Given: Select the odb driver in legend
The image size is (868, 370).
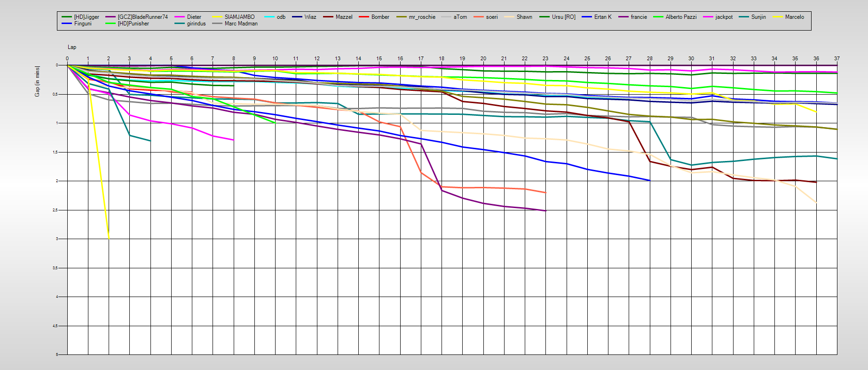Looking at the screenshot, I should tap(281, 17).
